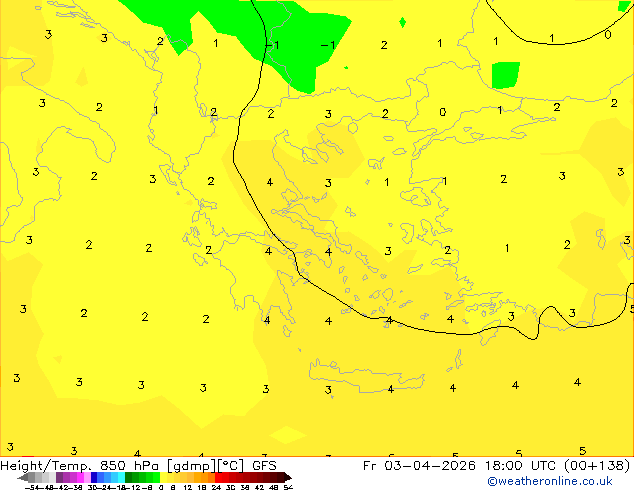
Task: Click the '-1' value on the black contour line
Action: pyautogui.click(x=273, y=44)
